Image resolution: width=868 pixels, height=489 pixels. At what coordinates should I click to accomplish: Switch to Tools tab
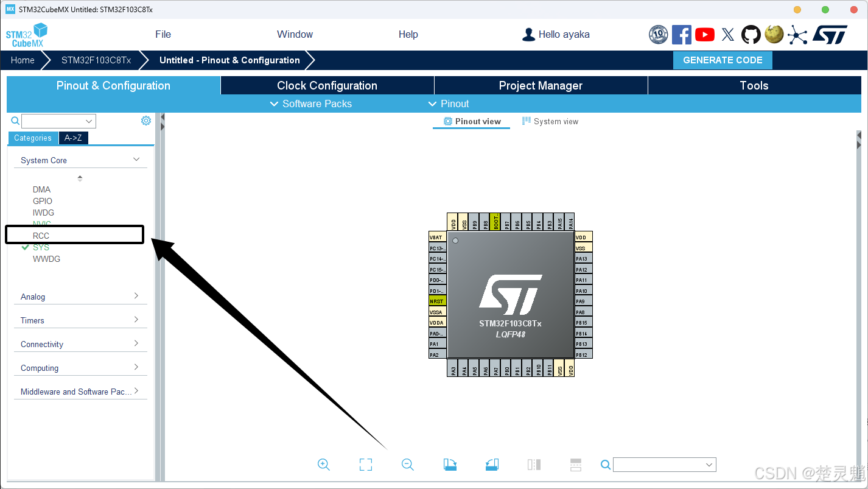[x=755, y=85]
